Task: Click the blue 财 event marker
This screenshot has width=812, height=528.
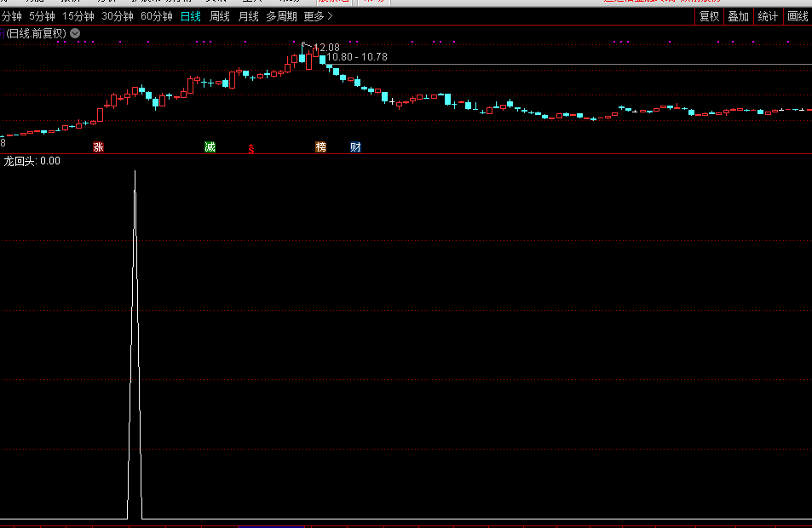Action: click(355, 147)
